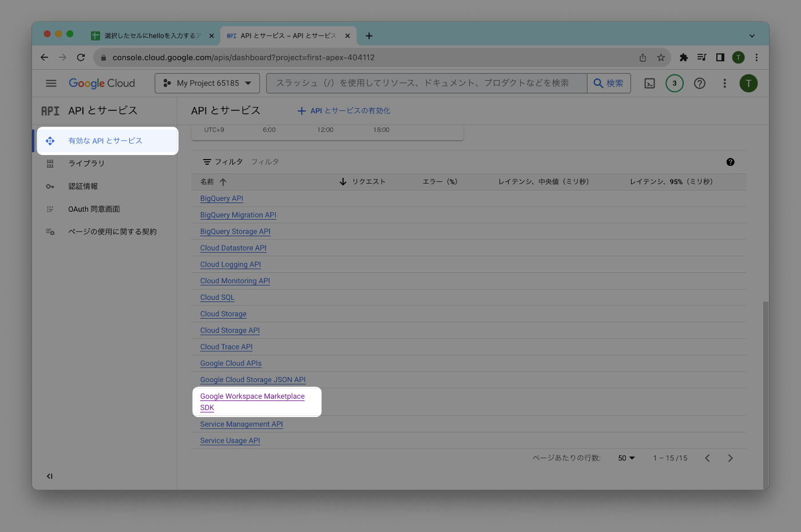Image resolution: width=801 pixels, height=532 pixels.
Task: Click the レイテンシ、中央値 column header
Action: (544, 182)
